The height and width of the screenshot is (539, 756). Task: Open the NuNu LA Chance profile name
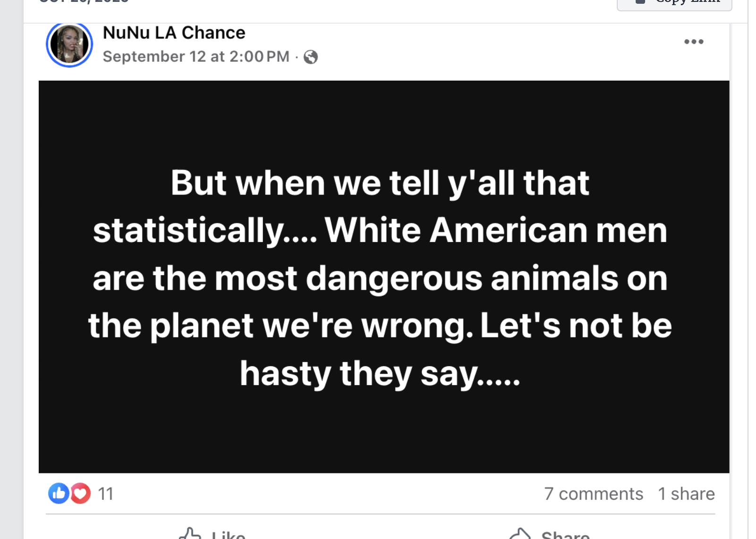click(x=174, y=33)
